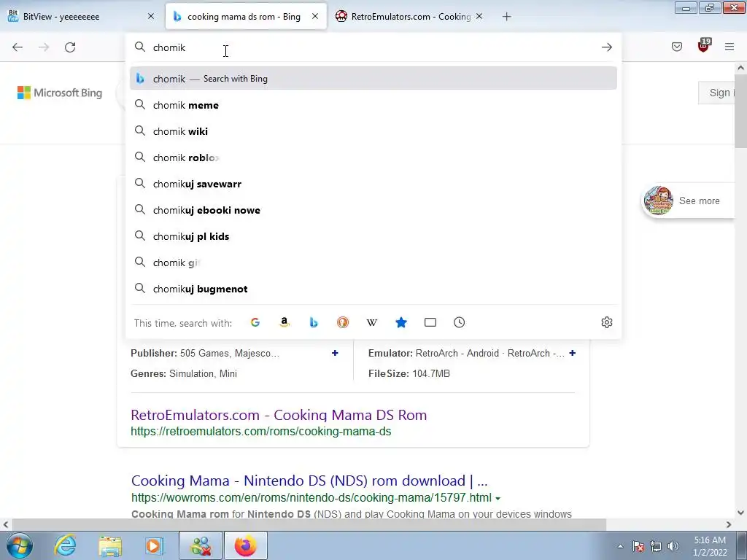
Task: Open RetroEmulators.com - Cooking Mama DS Rom link
Action: pyautogui.click(x=279, y=415)
